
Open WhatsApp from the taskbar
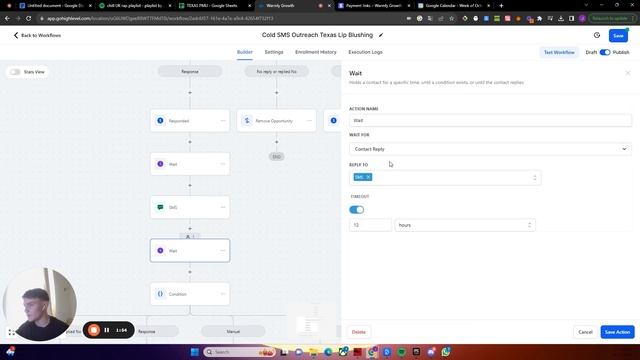(446, 352)
